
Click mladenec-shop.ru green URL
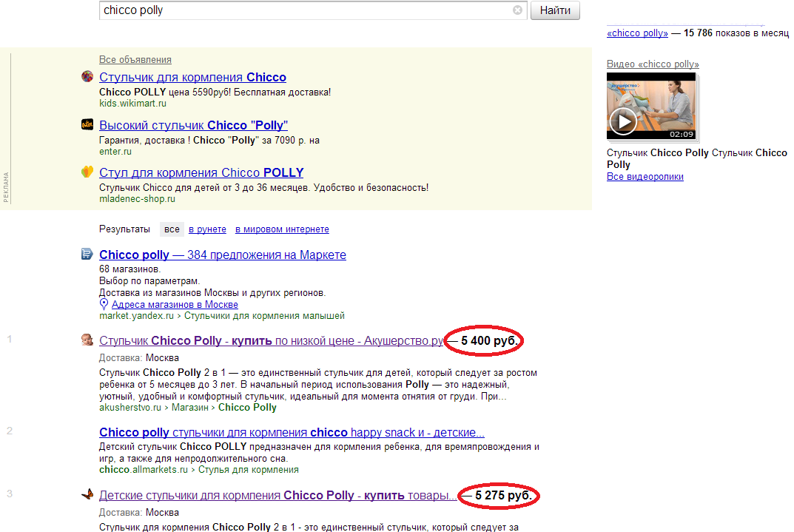(x=137, y=199)
